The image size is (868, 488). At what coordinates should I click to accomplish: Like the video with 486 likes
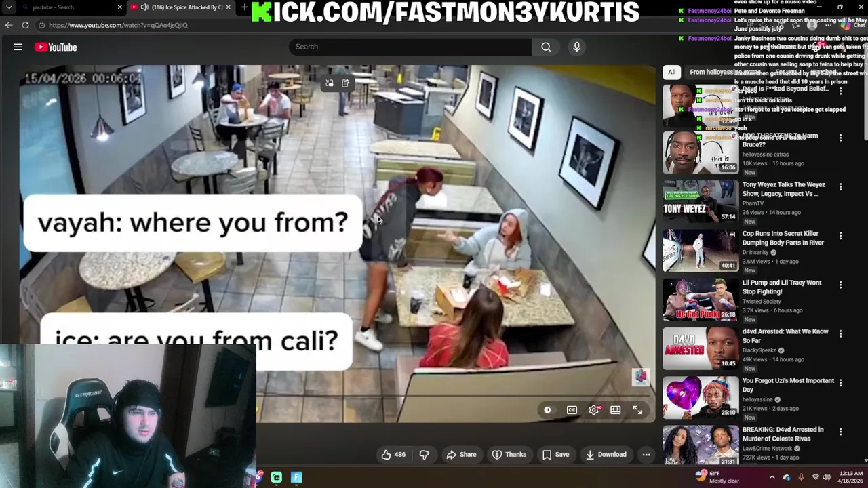(x=393, y=455)
